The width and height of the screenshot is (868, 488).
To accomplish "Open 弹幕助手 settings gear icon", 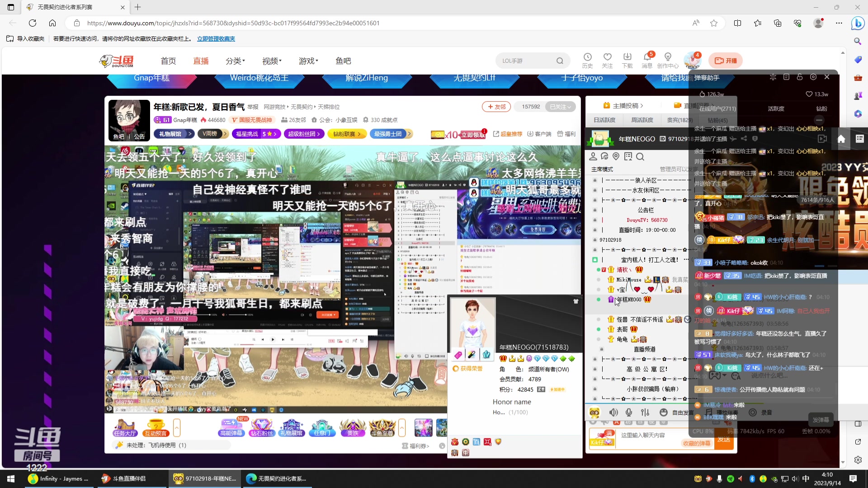I will click(x=813, y=77).
